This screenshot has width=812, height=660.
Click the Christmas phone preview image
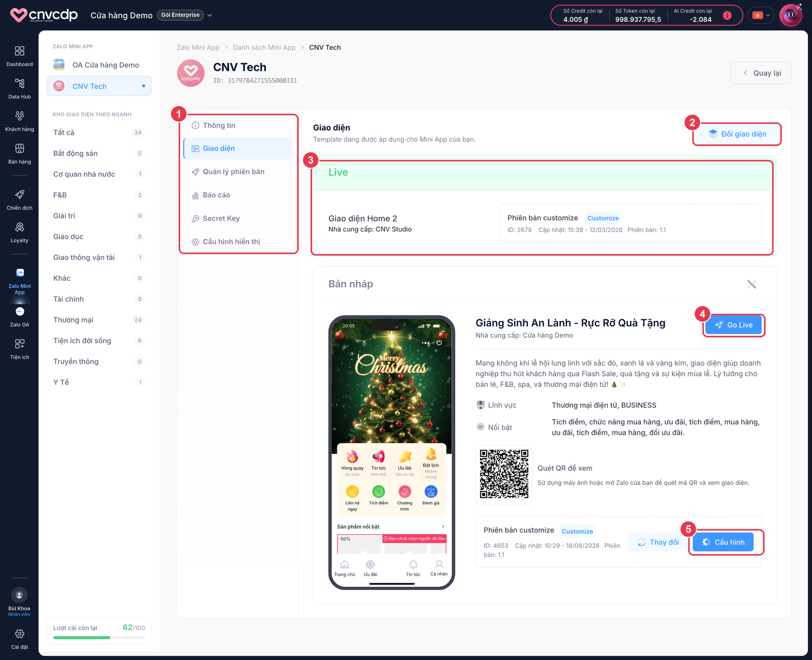[391, 452]
